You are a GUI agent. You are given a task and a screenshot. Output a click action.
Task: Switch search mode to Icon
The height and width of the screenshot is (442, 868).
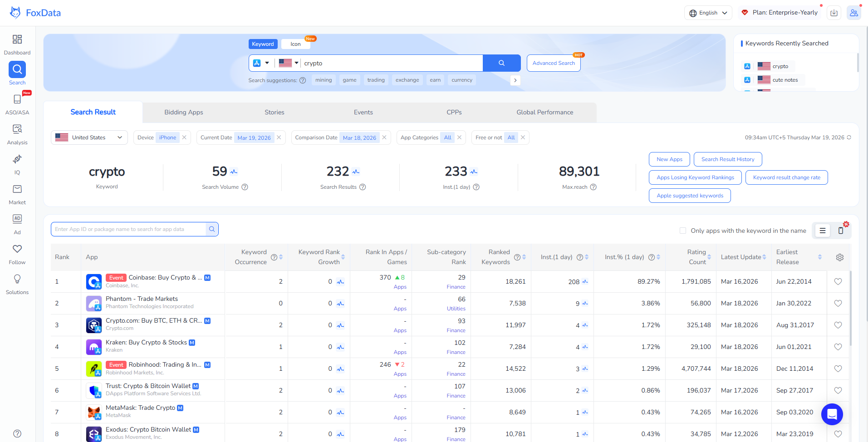point(295,44)
